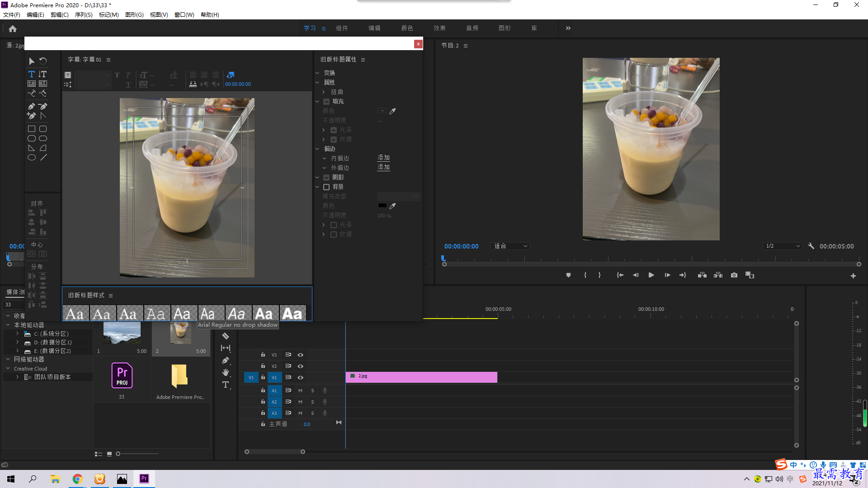The width and height of the screenshot is (868, 488).
Task: Toggle the 阴影 checkbox
Action: 326,177
